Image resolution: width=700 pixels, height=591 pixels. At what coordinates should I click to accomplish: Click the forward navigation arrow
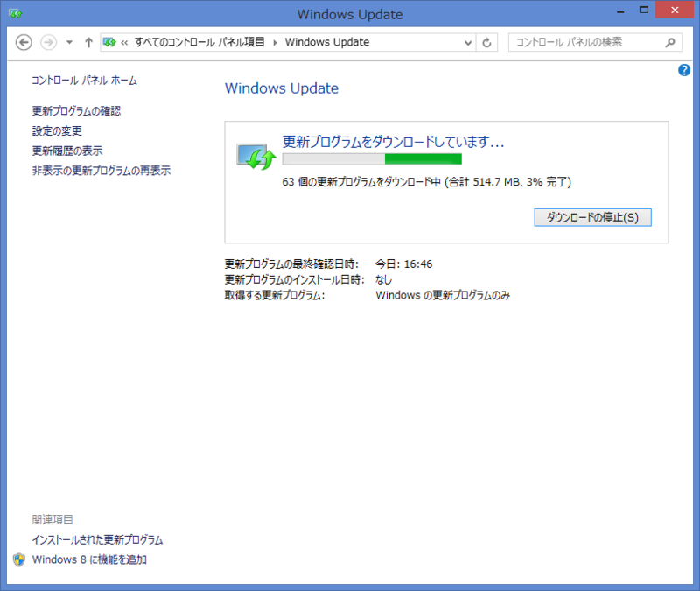click(x=49, y=42)
